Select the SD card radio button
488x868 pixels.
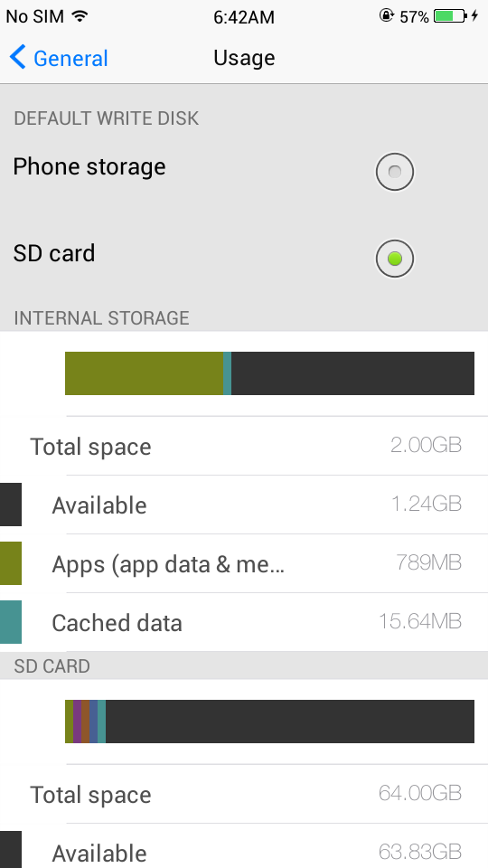pyautogui.click(x=395, y=258)
